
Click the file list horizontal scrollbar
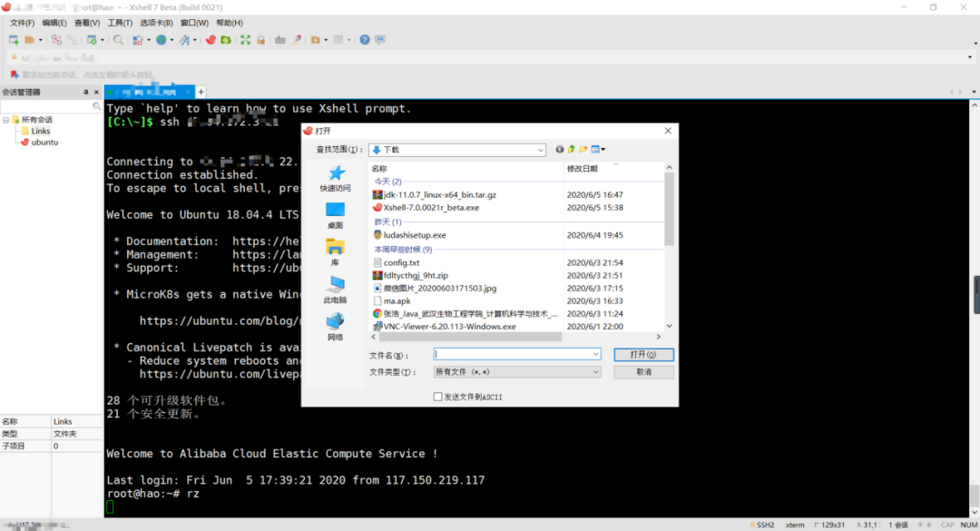tap(470, 337)
